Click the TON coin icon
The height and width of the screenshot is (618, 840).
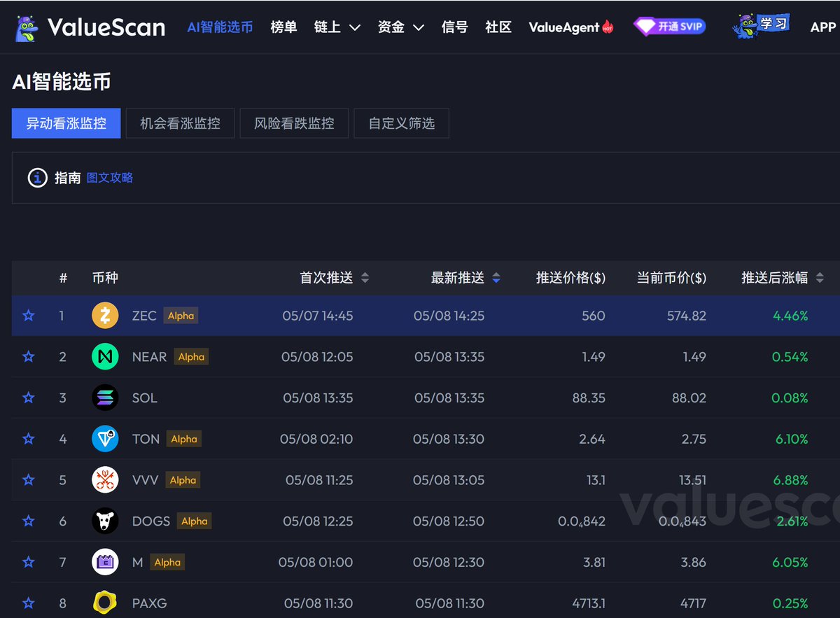click(105, 439)
